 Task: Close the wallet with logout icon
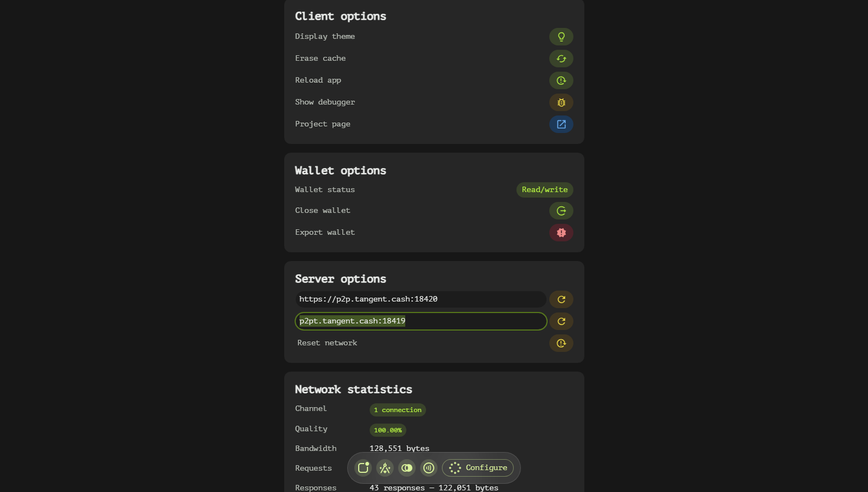561,211
